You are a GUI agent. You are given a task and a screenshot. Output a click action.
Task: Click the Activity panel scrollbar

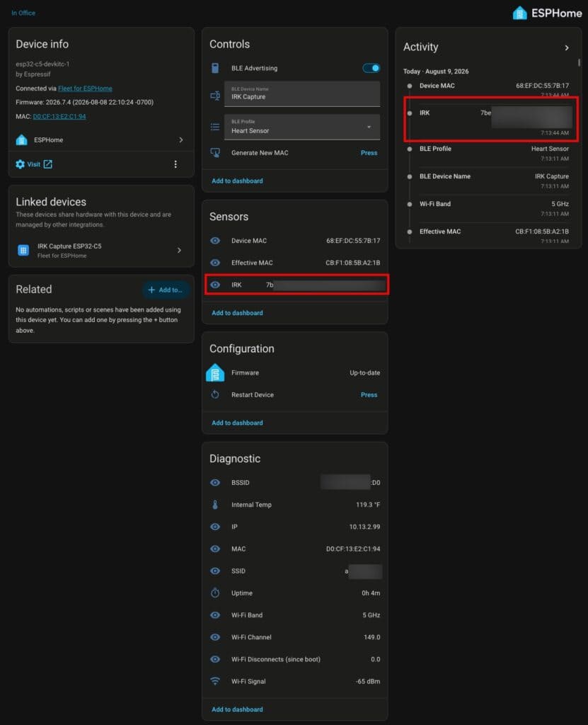pyautogui.click(x=579, y=62)
